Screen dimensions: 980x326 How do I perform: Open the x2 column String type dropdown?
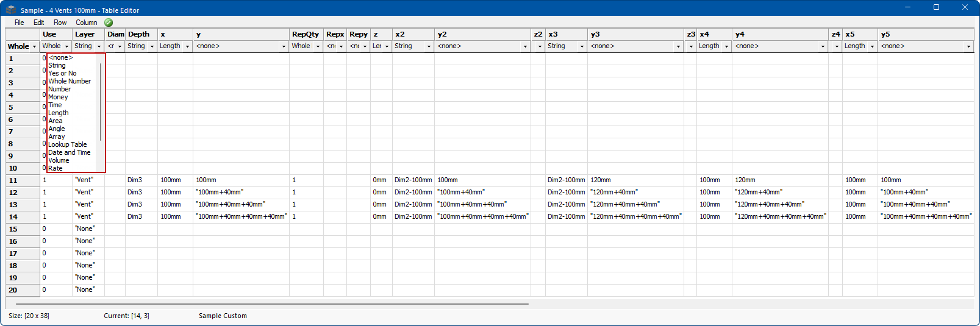[x=429, y=46]
